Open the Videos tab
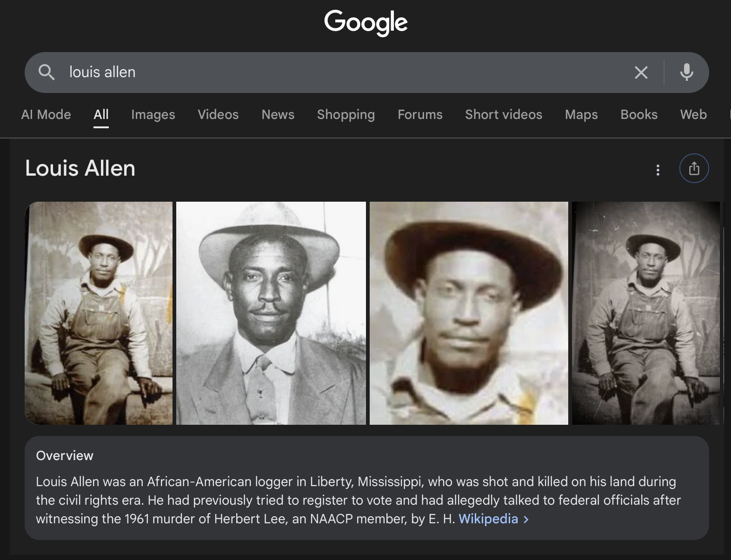The height and width of the screenshot is (560, 731). (x=218, y=114)
